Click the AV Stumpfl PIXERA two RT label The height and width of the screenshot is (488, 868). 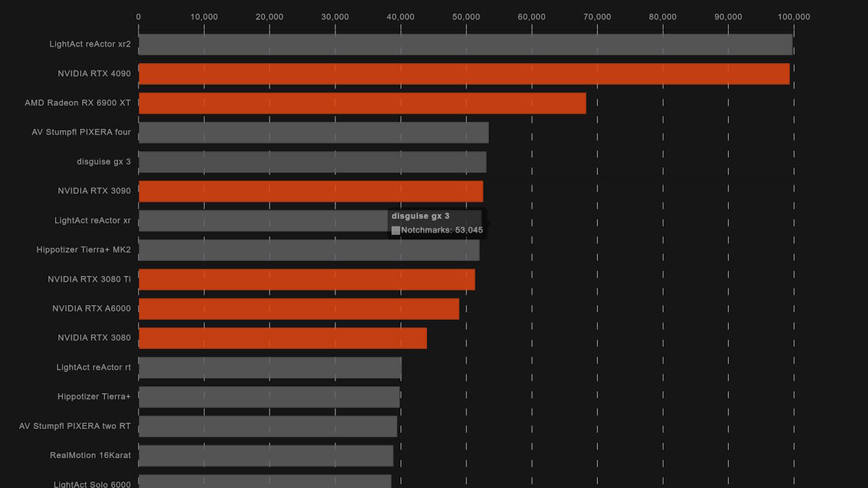point(75,426)
